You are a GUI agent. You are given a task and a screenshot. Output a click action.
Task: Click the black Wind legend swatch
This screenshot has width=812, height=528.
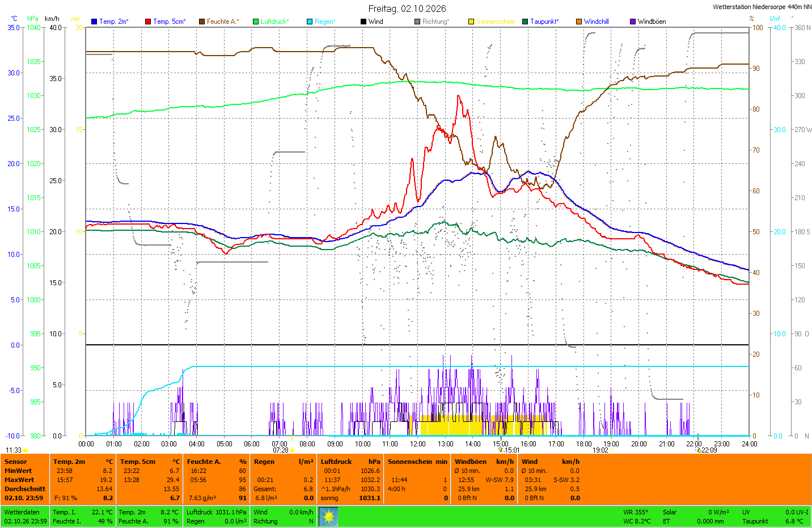363,22
